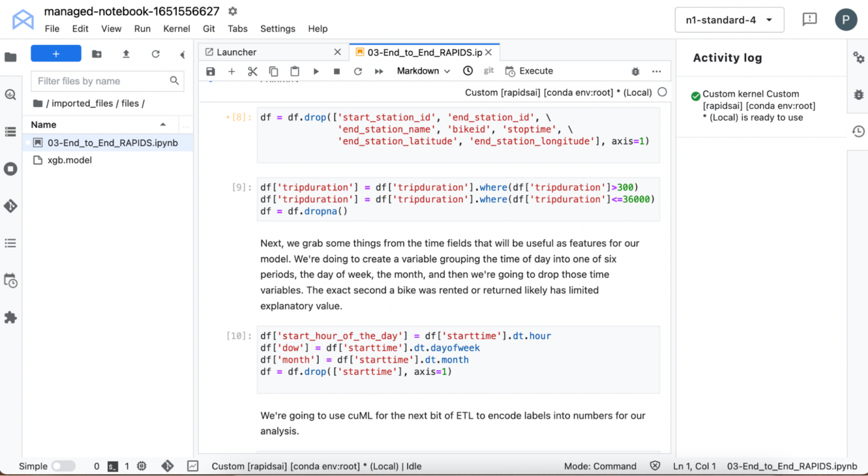Open the Git sidebar panel

(x=10, y=206)
